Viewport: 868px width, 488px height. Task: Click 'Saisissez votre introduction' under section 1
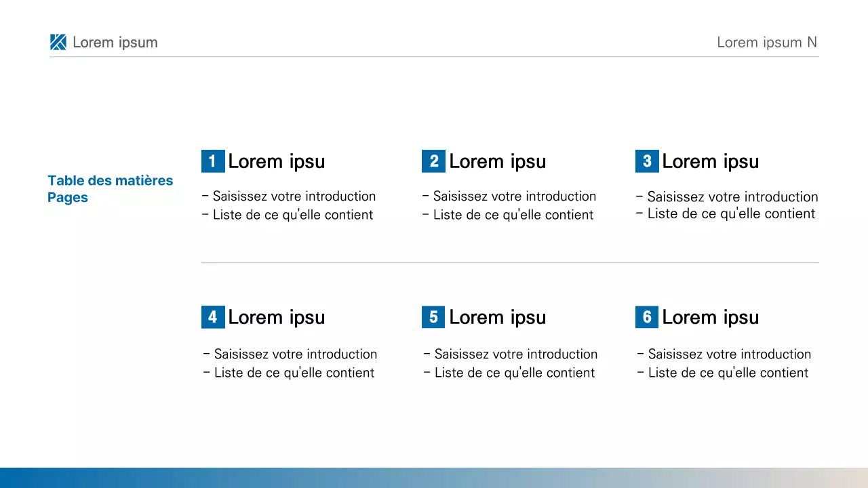(x=294, y=197)
